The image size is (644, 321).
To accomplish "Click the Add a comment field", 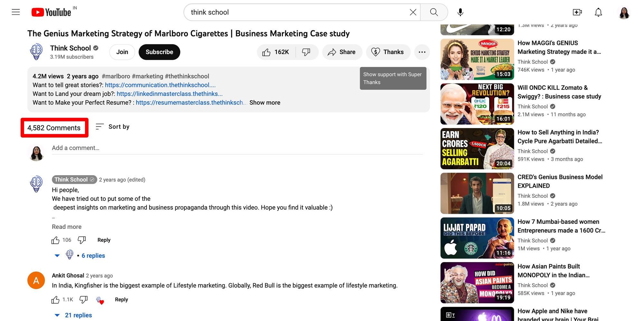I will (237, 148).
